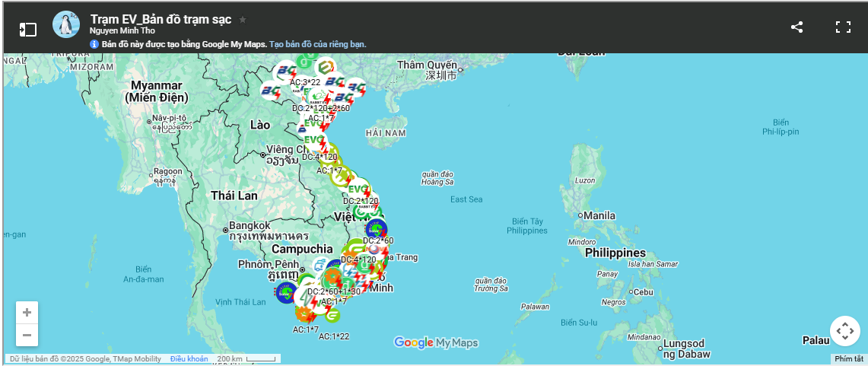The width and height of the screenshot is (868, 366).
Task: Click author name Nguyen Minh Tho
Action: click(x=122, y=31)
